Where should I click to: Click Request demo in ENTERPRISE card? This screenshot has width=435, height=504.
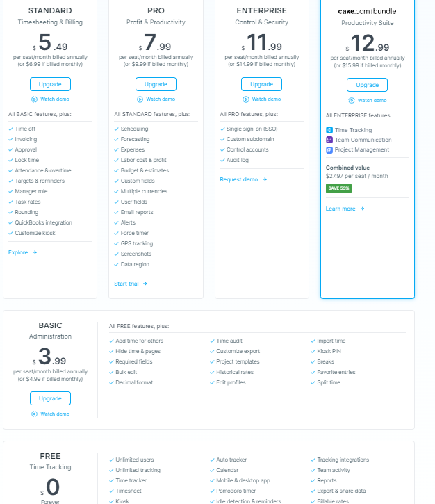point(243,179)
